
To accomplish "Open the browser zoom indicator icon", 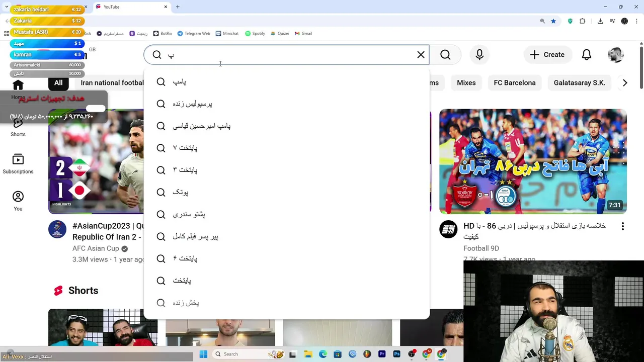I will (542, 21).
